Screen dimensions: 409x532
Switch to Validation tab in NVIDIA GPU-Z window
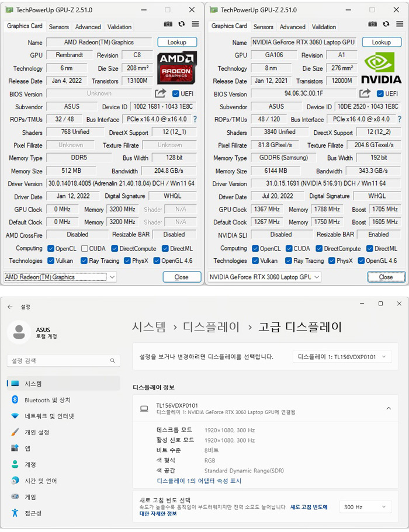pos(324,27)
